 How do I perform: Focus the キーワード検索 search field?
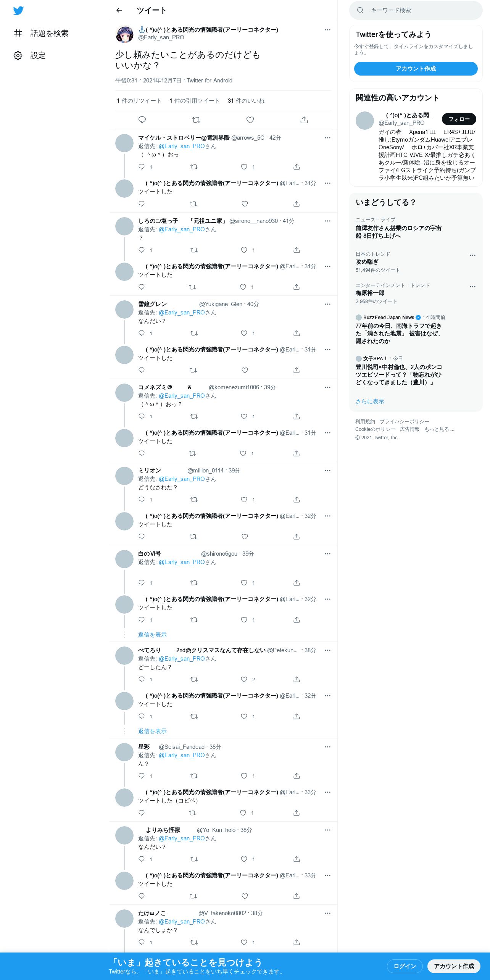click(x=416, y=10)
